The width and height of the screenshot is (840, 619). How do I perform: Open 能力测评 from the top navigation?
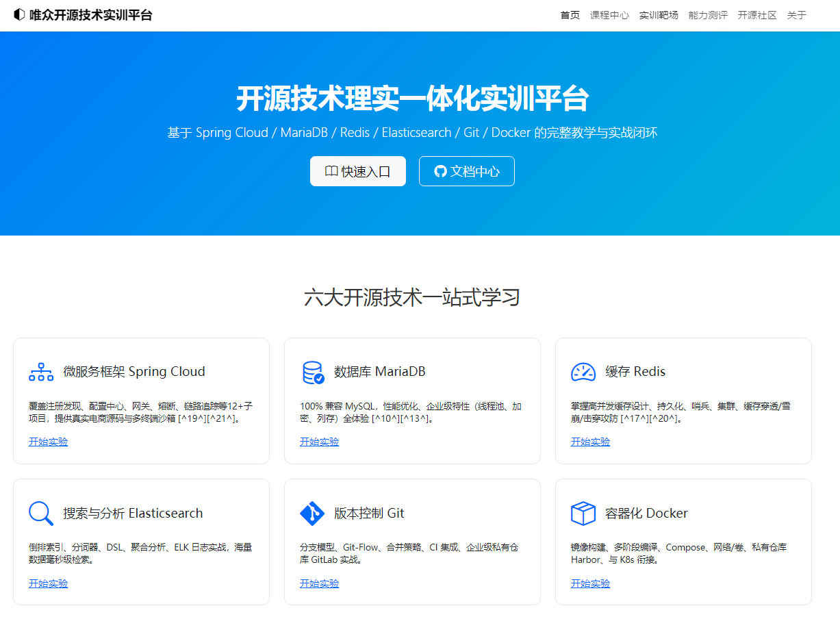click(708, 14)
